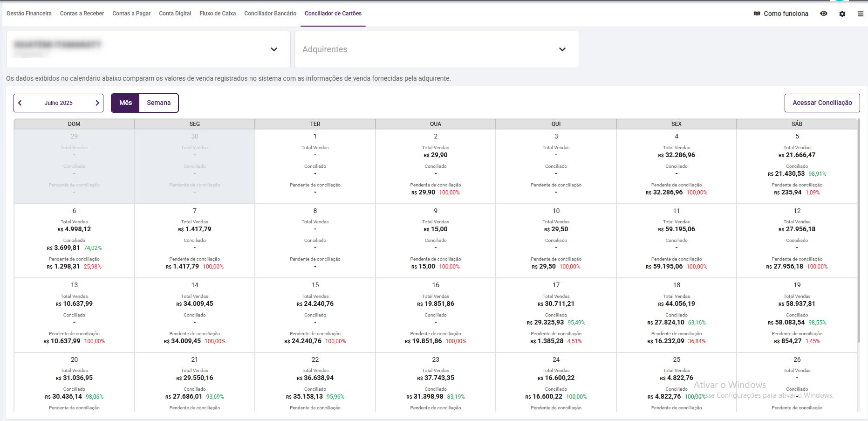Open the Conta Digital tab
The height and width of the screenshot is (421, 868).
click(175, 14)
